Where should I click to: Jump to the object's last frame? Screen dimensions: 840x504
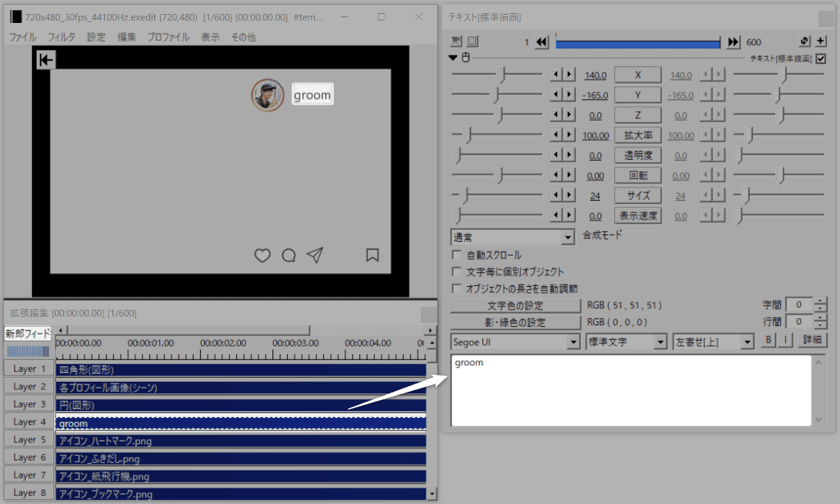[x=733, y=43]
